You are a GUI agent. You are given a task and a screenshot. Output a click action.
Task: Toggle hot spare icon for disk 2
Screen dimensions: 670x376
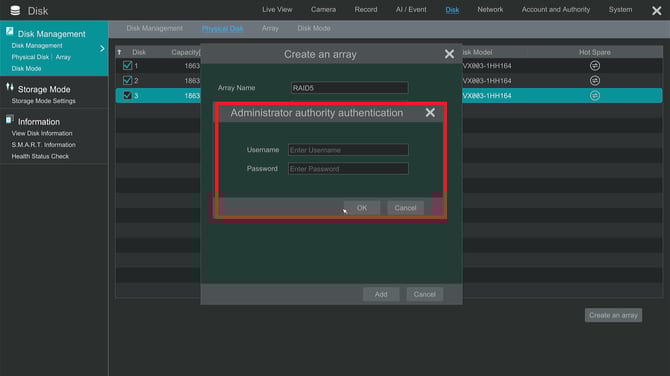[x=594, y=80]
